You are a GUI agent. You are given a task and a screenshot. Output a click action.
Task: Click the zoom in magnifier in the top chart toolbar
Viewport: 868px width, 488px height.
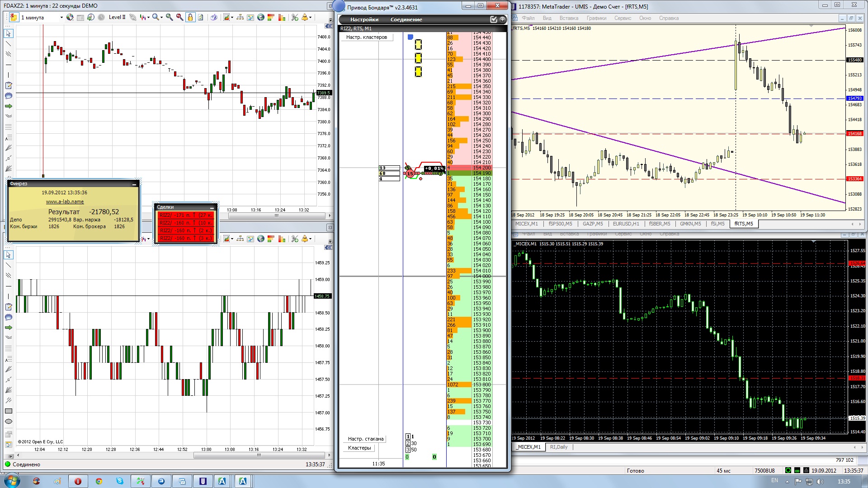click(x=170, y=17)
